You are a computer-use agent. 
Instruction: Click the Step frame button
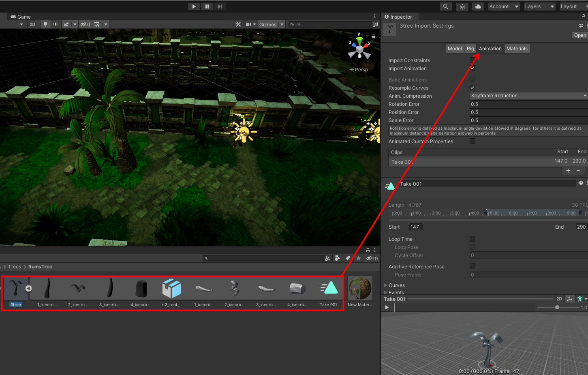[x=220, y=6]
